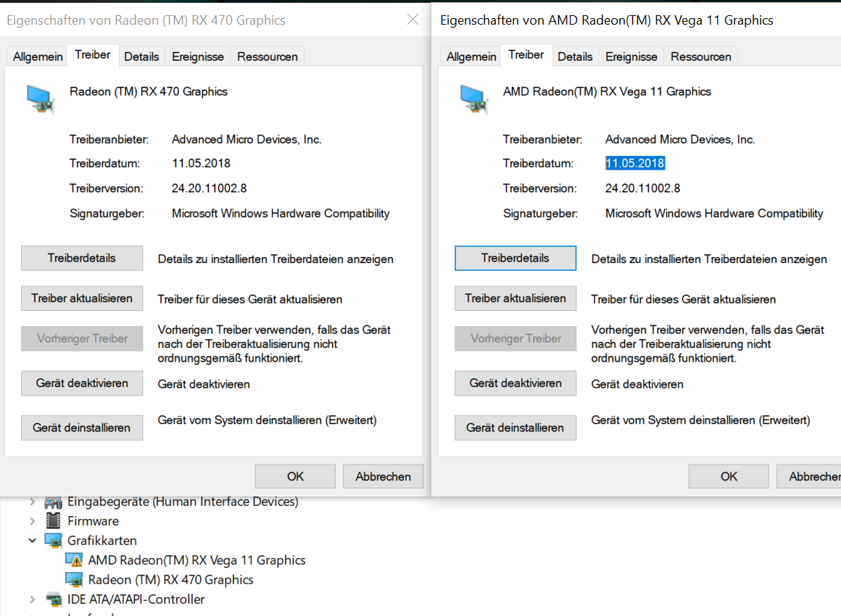Click the Firmware chip icon

tap(53, 520)
